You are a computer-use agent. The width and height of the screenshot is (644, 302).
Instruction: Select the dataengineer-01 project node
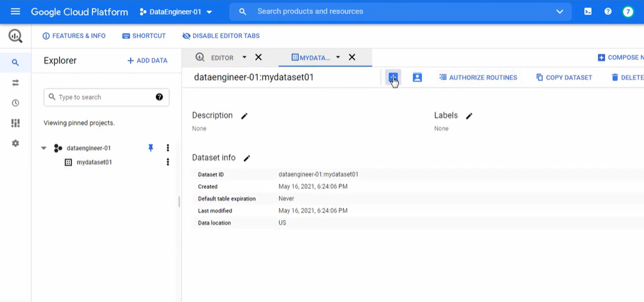coord(88,148)
